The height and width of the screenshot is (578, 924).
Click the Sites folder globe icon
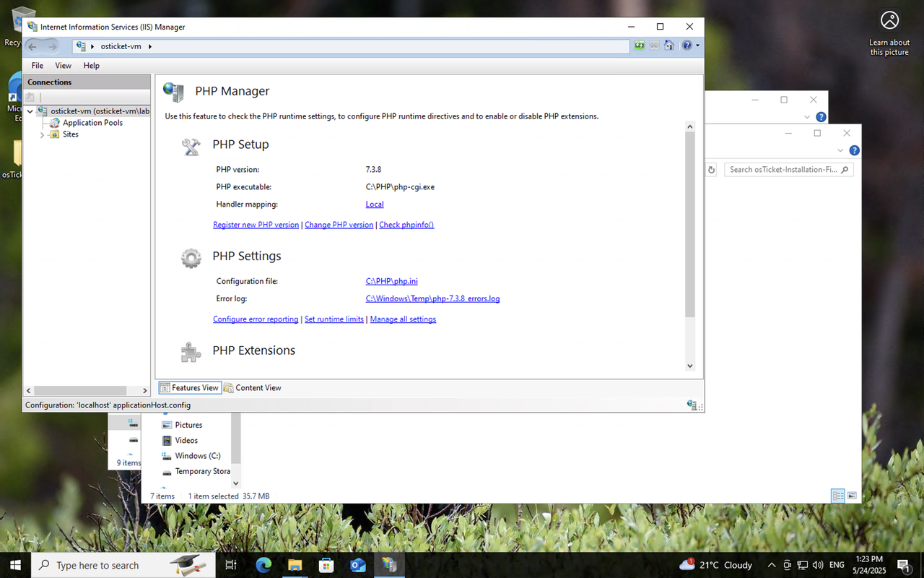pyautogui.click(x=55, y=134)
